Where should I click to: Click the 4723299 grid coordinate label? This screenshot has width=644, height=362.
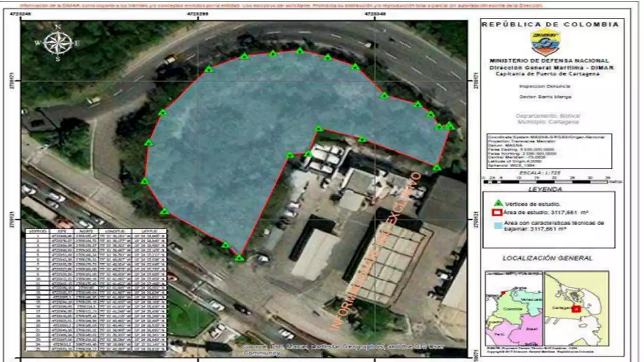(198, 14)
